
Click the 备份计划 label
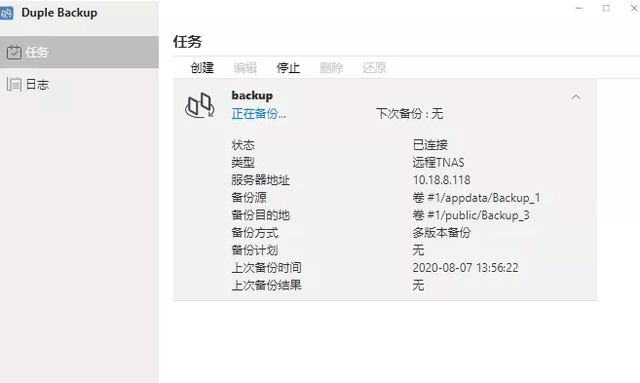255,250
